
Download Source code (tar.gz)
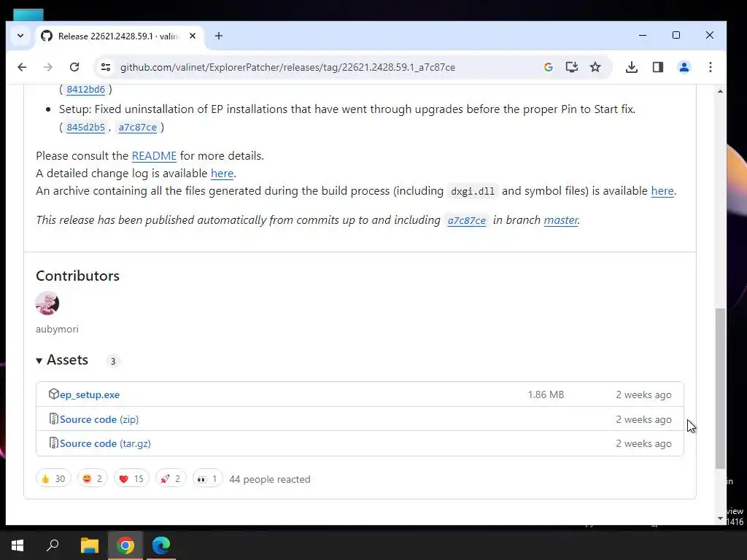point(105,443)
